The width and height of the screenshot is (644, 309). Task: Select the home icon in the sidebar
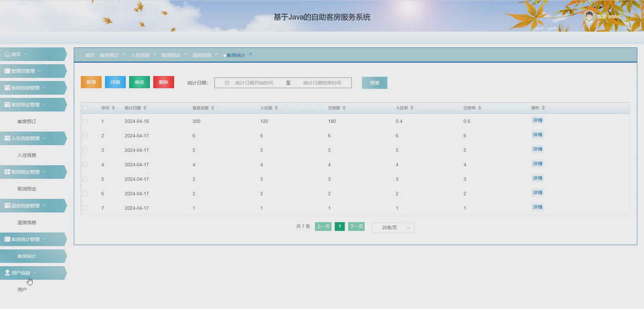click(7, 54)
